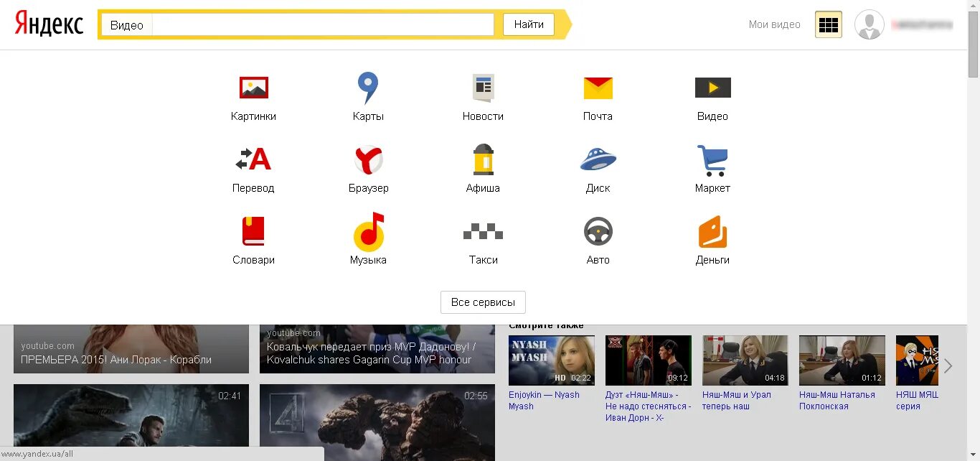
Task: Click the Новости text label
Action: pyautogui.click(x=483, y=116)
